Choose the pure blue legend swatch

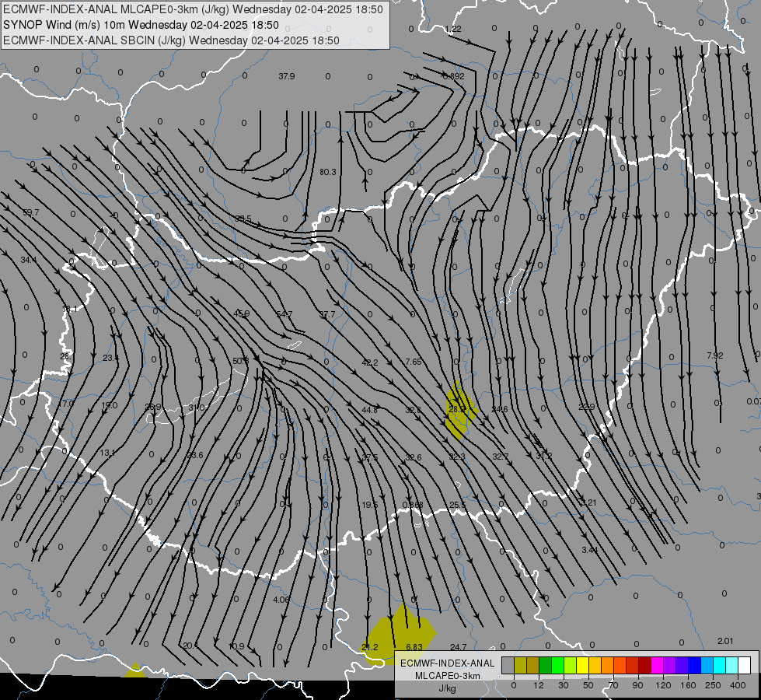click(695, 665)
